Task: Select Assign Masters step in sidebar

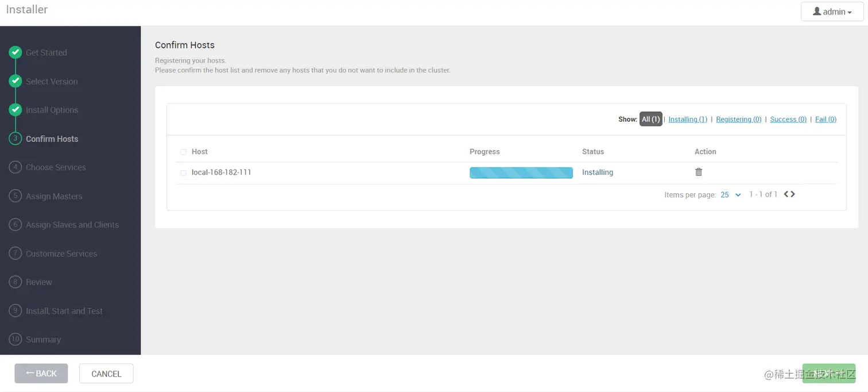Action: pyautogui.click(x=54, y=196)
